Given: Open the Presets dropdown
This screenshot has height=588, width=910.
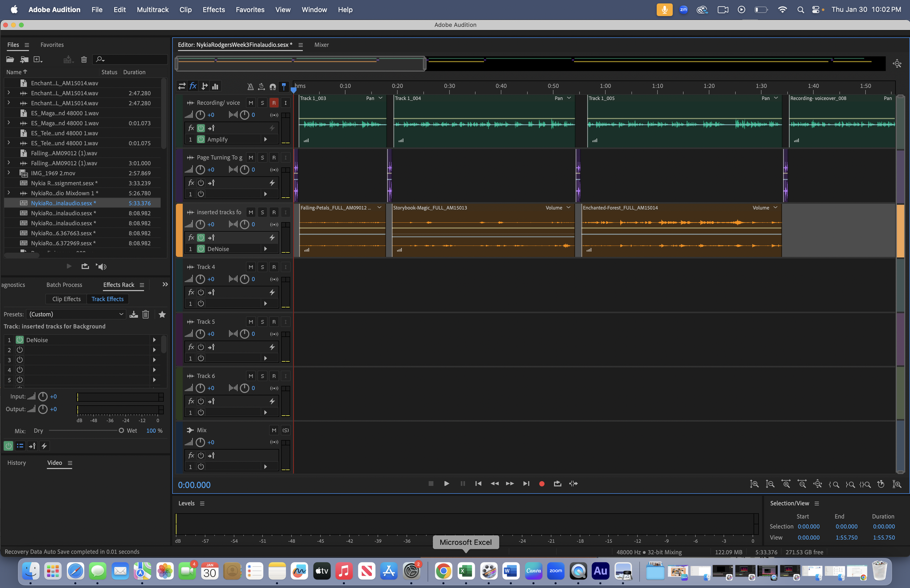Looking at the screenshot, I should tap(76, 314).
